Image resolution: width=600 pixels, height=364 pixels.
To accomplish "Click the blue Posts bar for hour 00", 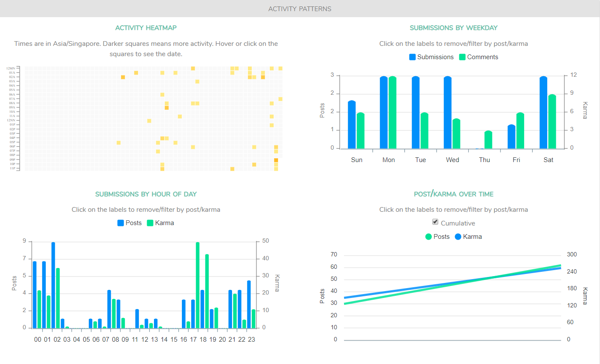I will (x=35, y=295).
